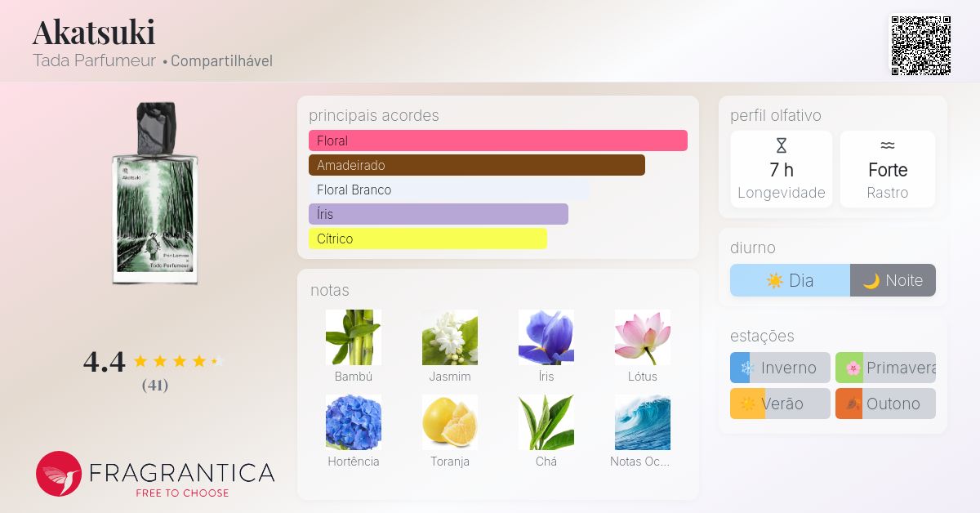Click the Compartilhável label

point(221,61)
